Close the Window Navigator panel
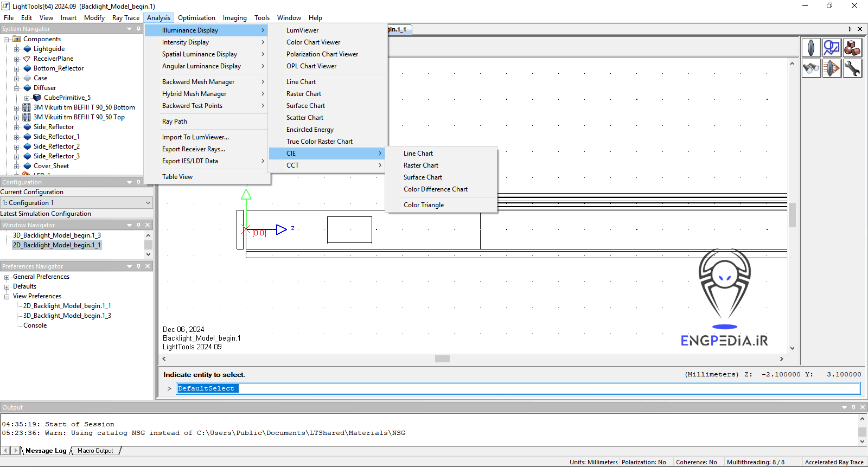Image resolution: width=868 pixels, height=467 pixels. (148, 225)
